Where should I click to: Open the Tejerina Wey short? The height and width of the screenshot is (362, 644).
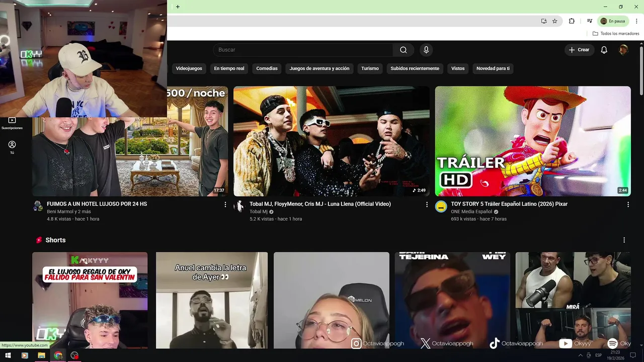[x=452, y=300]
